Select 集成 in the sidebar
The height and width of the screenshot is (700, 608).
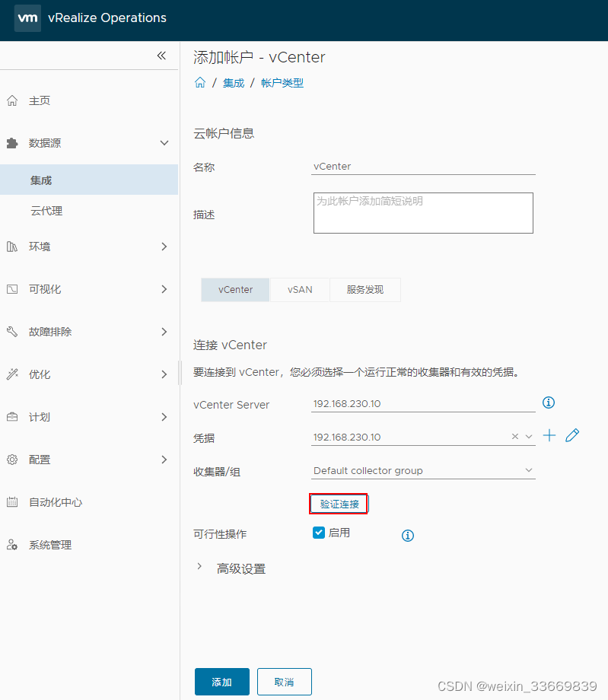pyautogui.click(x=89, y=180)
